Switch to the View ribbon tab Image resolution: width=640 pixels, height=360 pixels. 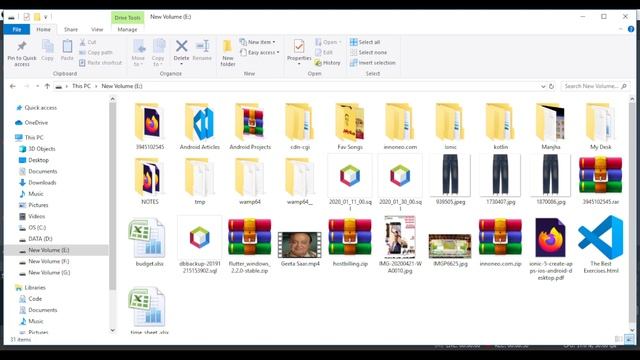97,29
